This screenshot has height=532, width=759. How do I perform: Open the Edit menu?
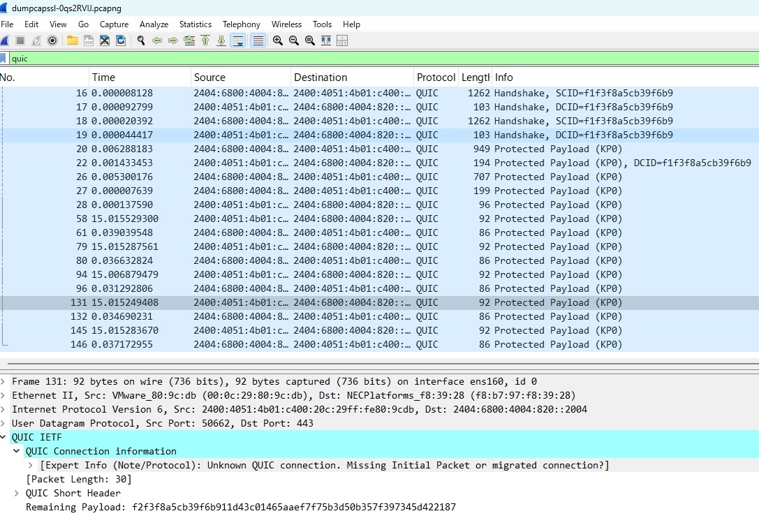31,24
